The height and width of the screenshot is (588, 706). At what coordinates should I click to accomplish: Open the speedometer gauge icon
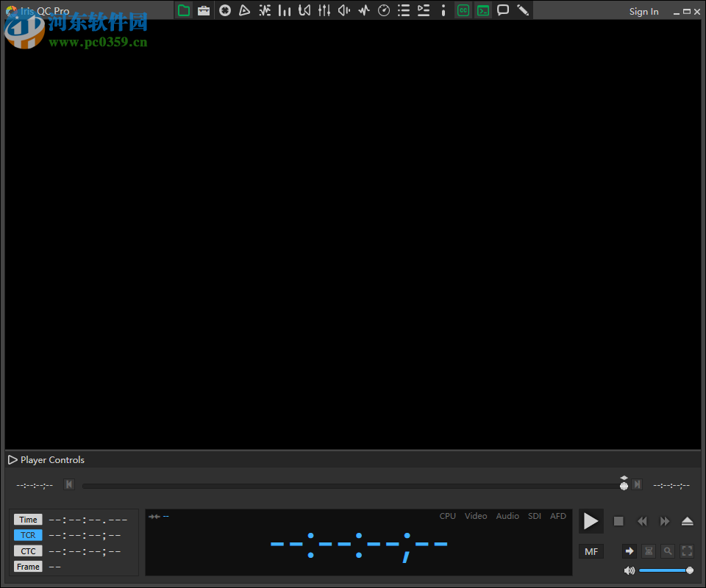pyautogui.click(x=384, y=10)
